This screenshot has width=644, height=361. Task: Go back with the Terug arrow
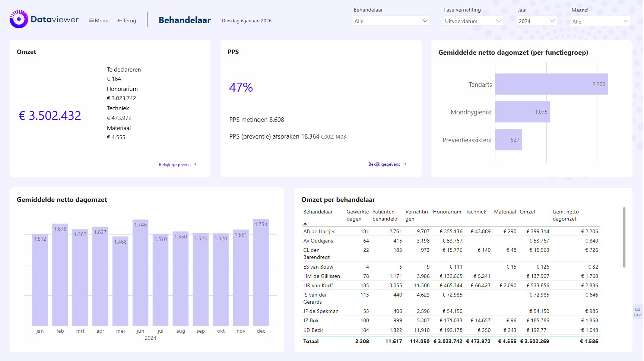[127, 20]
